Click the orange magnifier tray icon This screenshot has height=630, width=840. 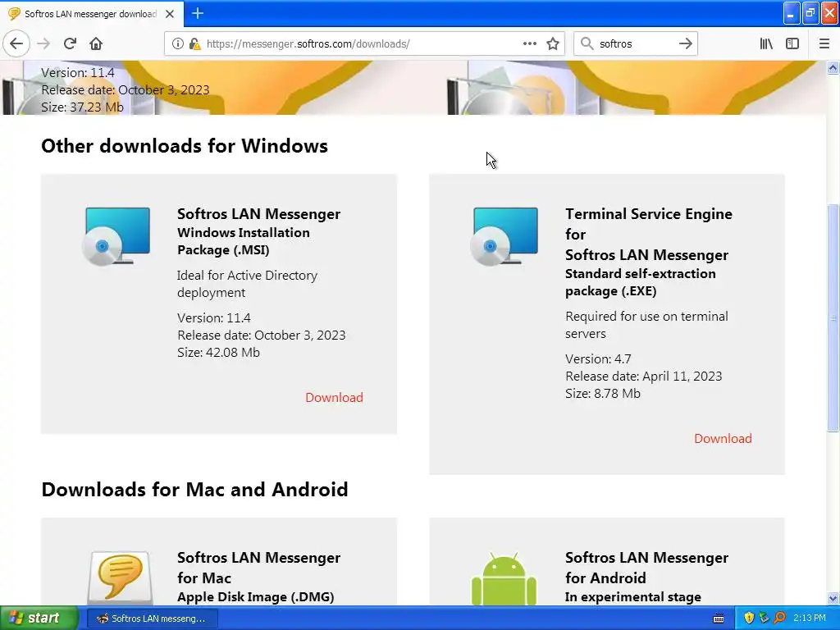coord(779,619)
